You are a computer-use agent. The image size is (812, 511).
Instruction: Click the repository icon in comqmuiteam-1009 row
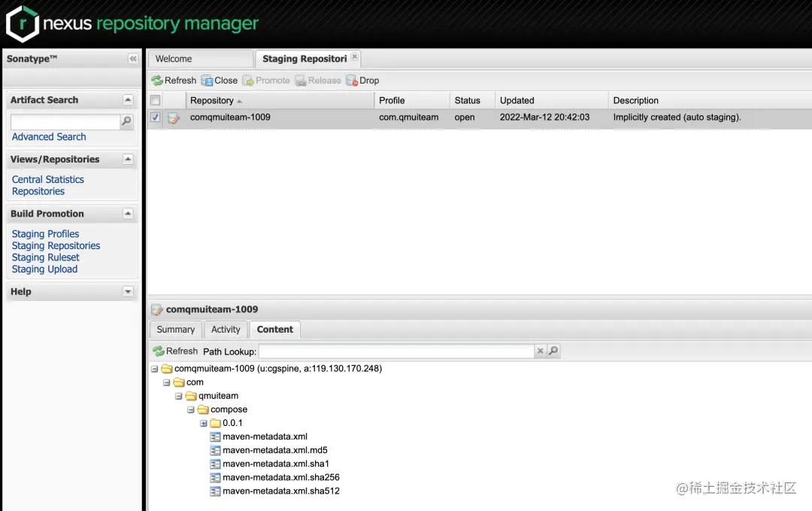[174, 117]
